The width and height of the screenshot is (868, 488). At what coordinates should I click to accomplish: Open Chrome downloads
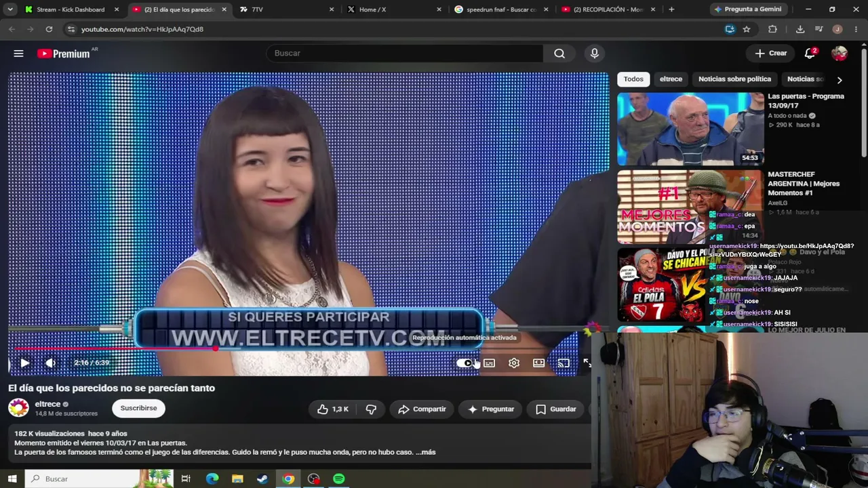pos(800,29)
